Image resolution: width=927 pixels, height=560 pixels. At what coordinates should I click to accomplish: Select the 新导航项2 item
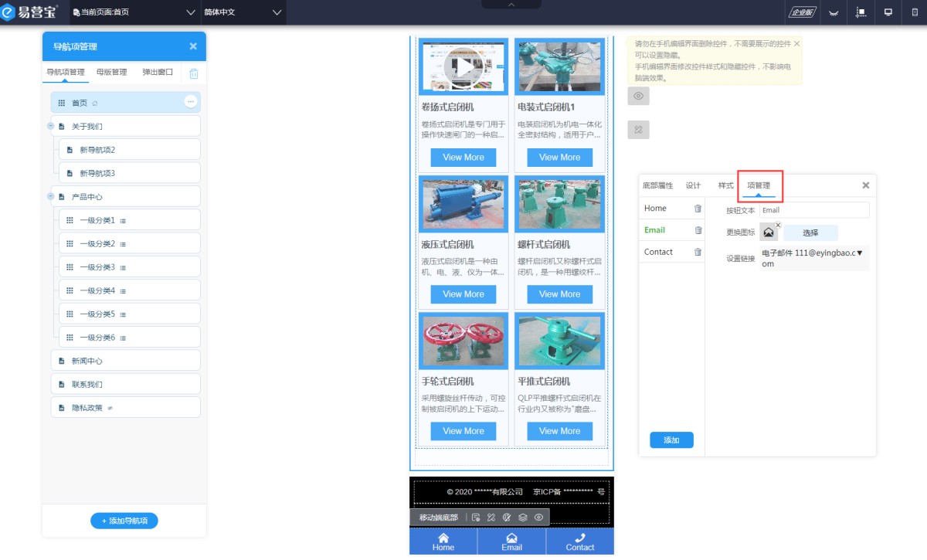click(x=130, y=150)
